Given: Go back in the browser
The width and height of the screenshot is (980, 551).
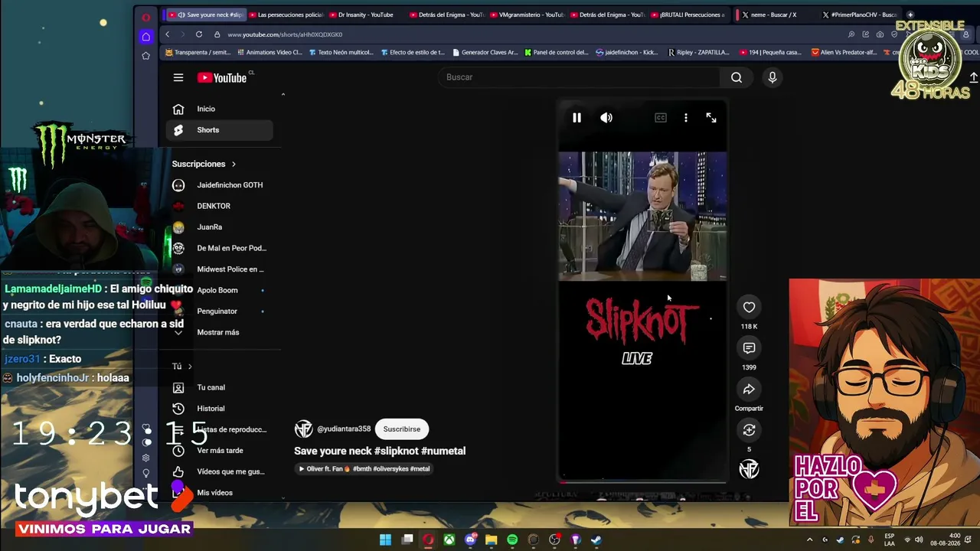Looking at the screenshot, I should 167,34.
